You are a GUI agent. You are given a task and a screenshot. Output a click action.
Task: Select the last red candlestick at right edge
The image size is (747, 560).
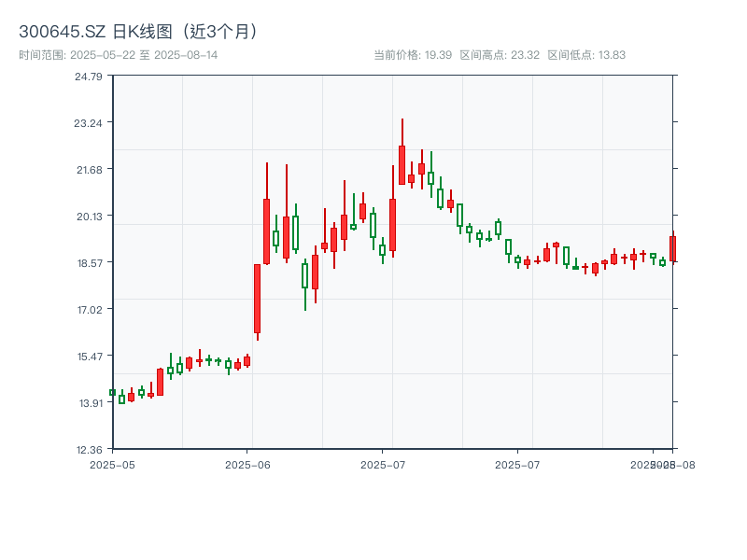click(x=671, y=248)
